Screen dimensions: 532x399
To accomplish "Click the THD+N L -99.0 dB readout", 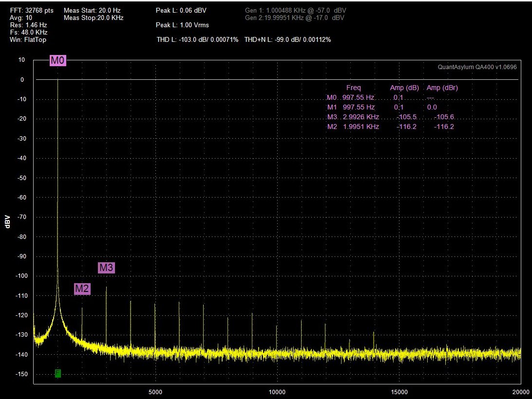I will pyautogui.click(x=288, y=40).
